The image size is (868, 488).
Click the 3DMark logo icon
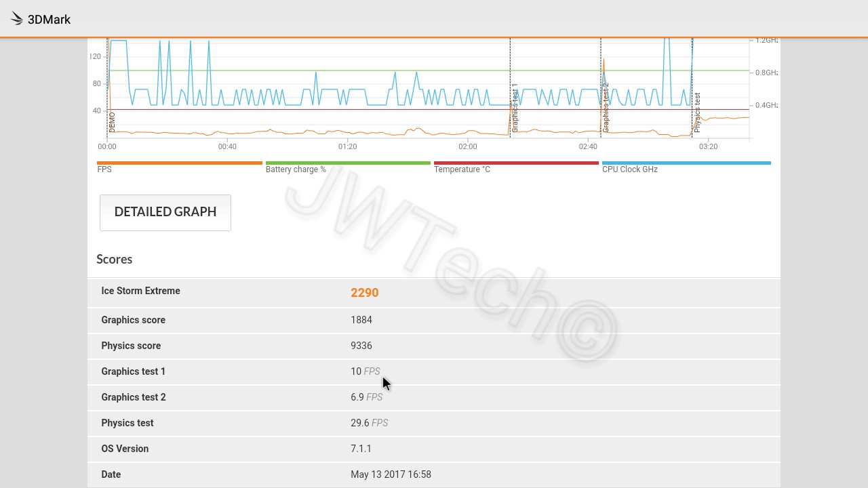(x=17, y=19)
